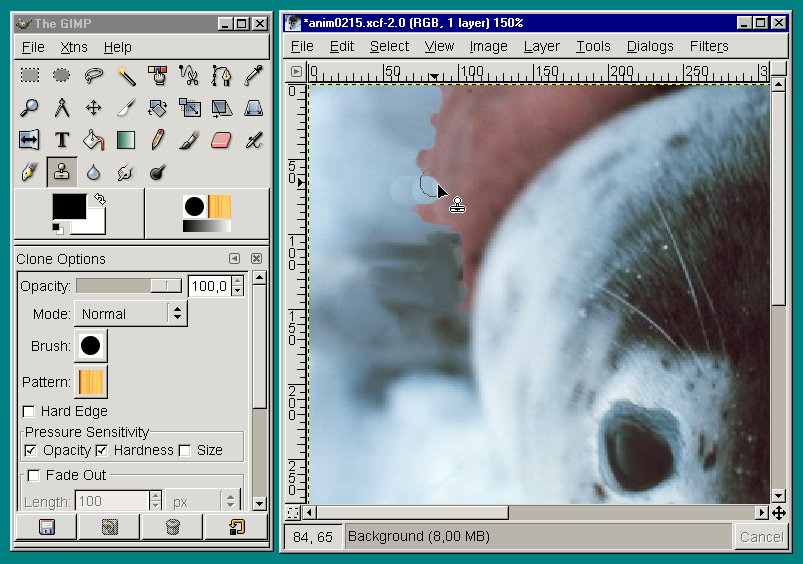Click the delete saved options trash button
The width and height of the screenshot is (803, 564).
173,527
